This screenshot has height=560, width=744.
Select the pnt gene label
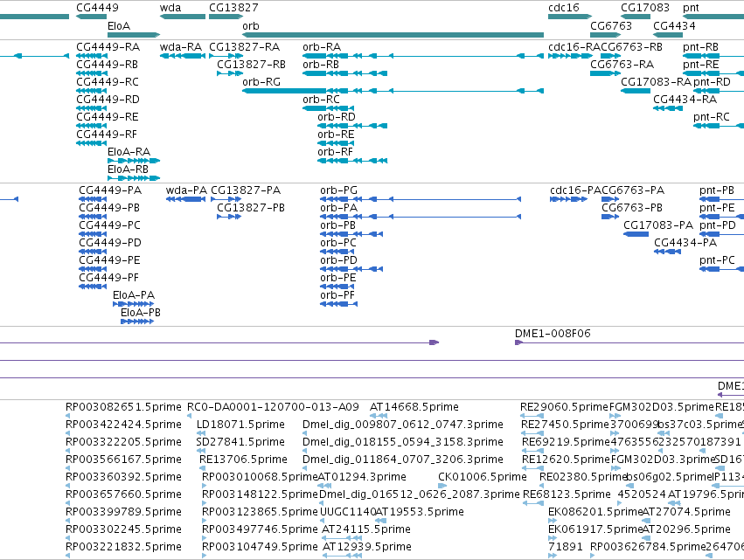point(691,8)
